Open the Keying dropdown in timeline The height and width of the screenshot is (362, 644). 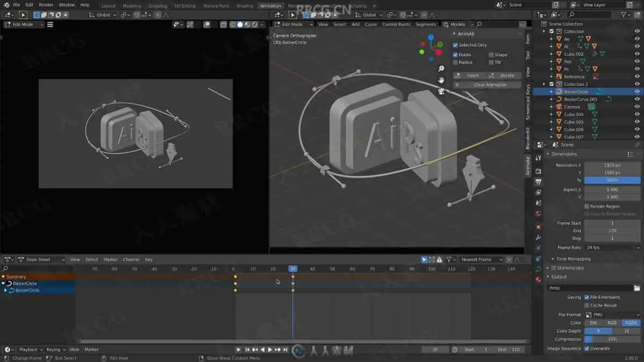coord(55,350)
